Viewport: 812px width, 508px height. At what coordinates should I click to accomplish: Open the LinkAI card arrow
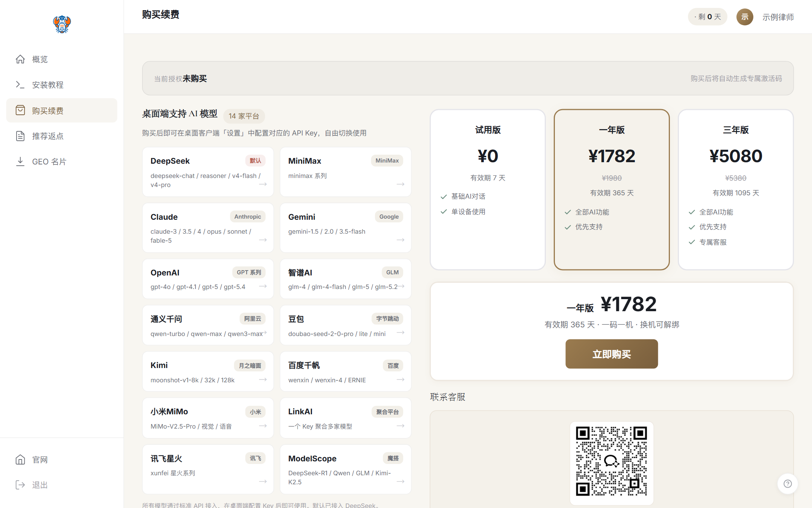pyautogui.click(x=400, y=426)
